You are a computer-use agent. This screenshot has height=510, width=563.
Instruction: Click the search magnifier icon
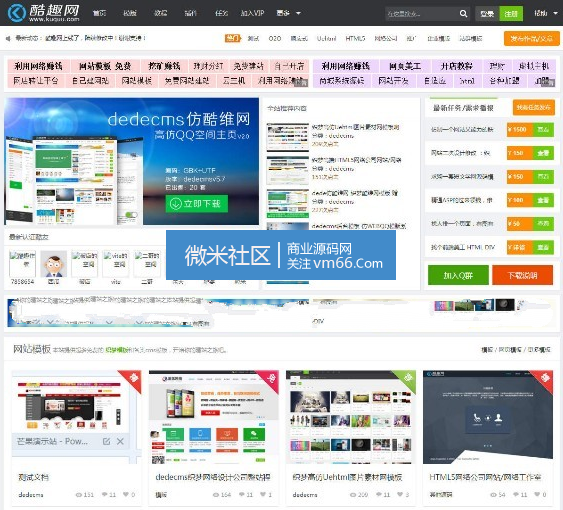pos(463,14)
